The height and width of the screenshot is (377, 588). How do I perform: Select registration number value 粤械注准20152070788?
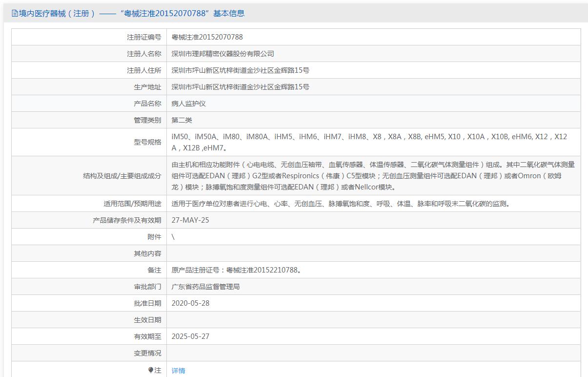point(207,37)
